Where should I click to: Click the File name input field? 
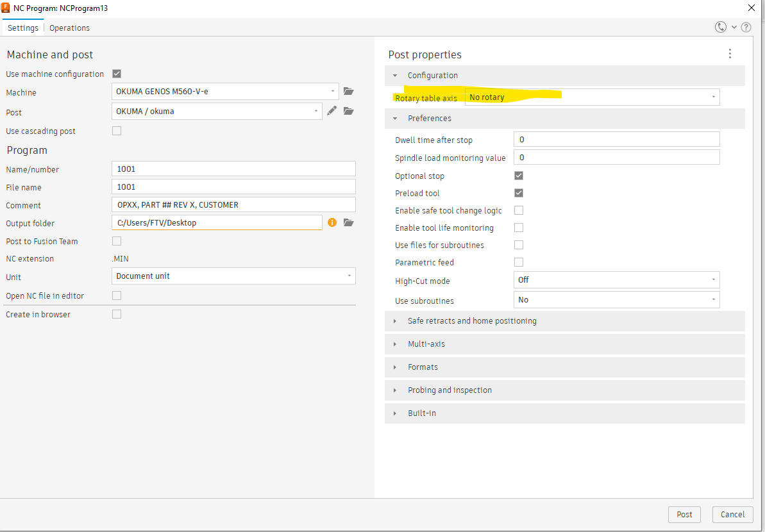(x=233, y=187)
